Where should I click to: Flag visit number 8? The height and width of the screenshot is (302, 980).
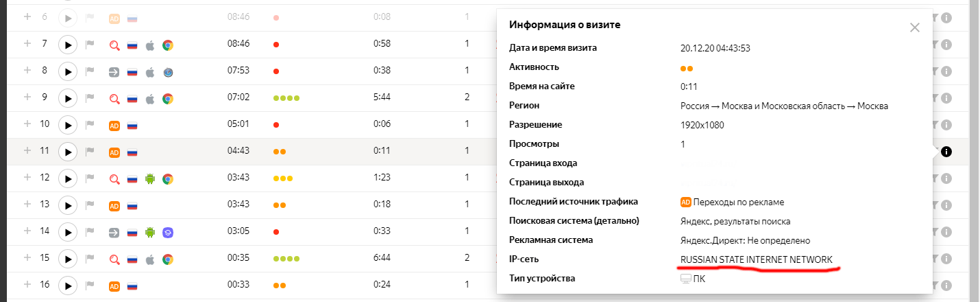89,71
